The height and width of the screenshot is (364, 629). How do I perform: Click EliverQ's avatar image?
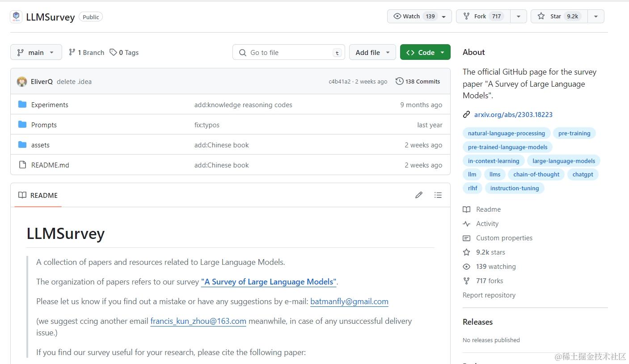pyautogui.click(x=22, y=81)
